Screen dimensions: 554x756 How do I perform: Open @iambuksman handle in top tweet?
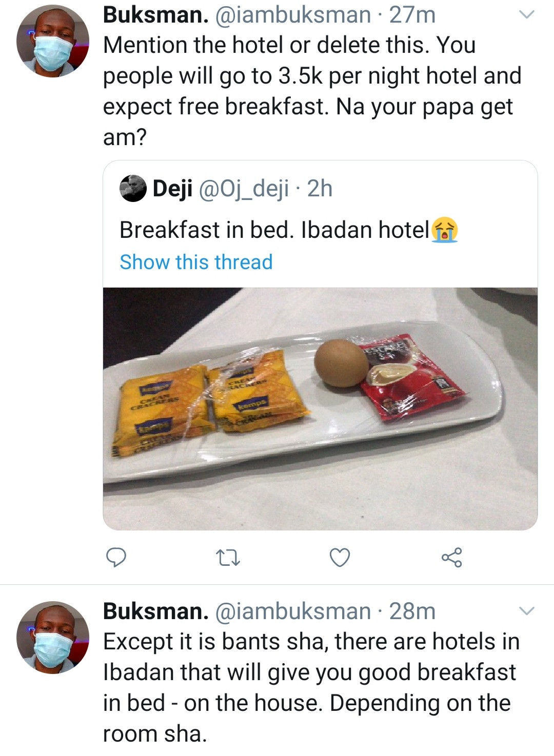click(x=293, y=15)
